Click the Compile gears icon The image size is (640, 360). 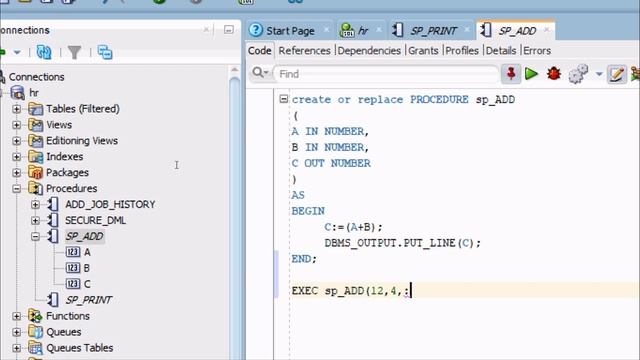tap(578, 74)
